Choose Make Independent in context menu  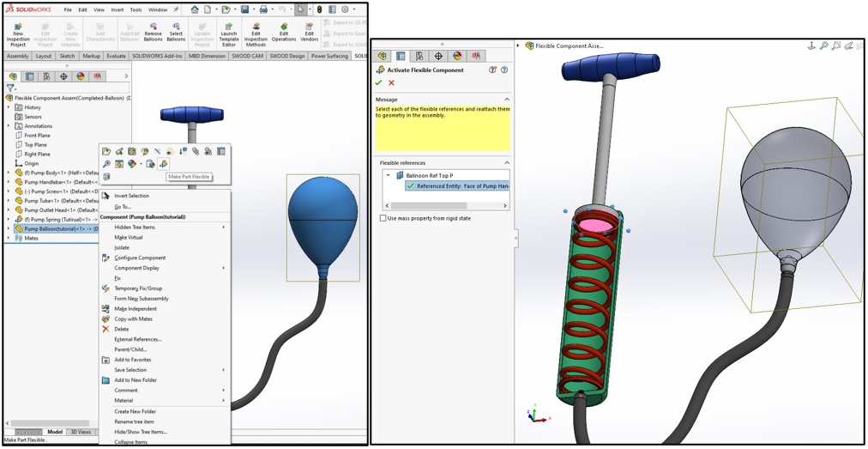[135, 309]
